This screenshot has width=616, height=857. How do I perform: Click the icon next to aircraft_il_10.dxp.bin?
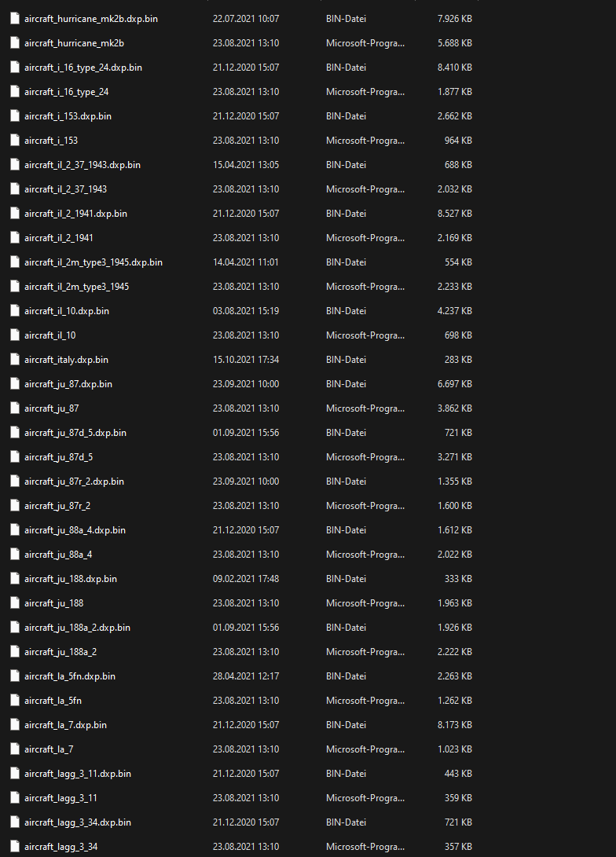[x=15, y=311]
